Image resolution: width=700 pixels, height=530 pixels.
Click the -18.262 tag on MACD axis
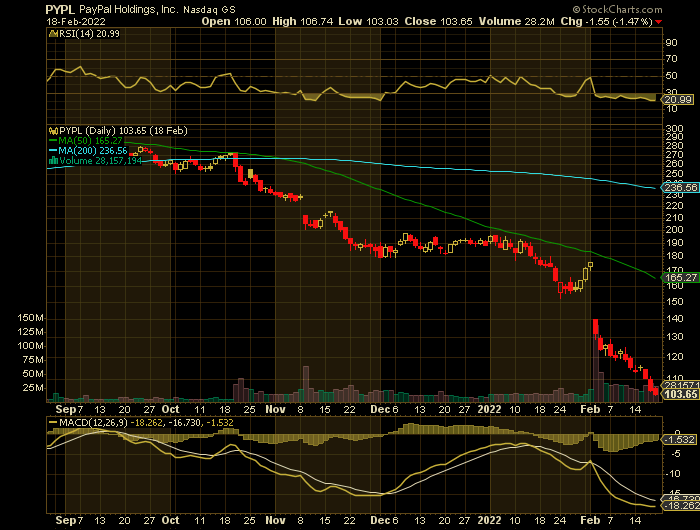(x=680, y=506)
